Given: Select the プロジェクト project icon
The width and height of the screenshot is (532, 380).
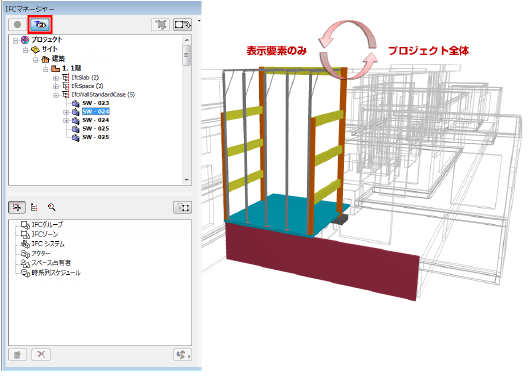Looking at the screenshot, I should pos(25,40).
